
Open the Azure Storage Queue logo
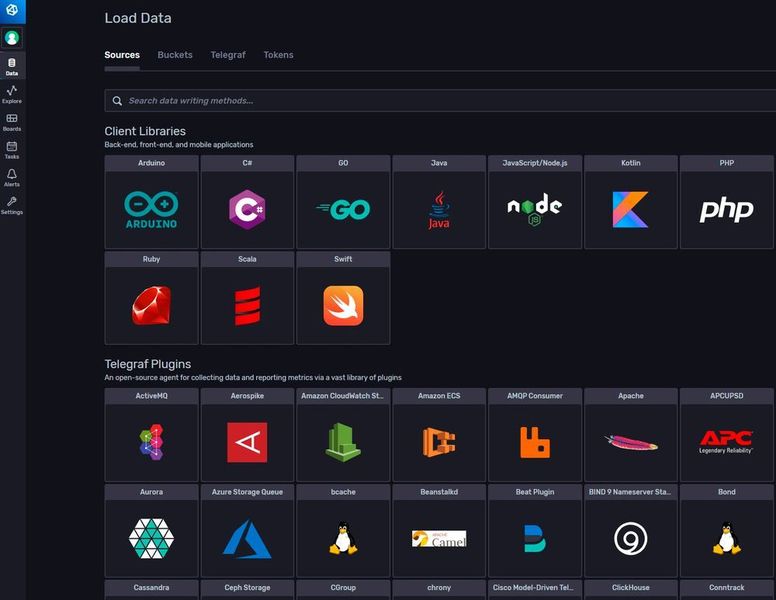[x=247, y=538]
